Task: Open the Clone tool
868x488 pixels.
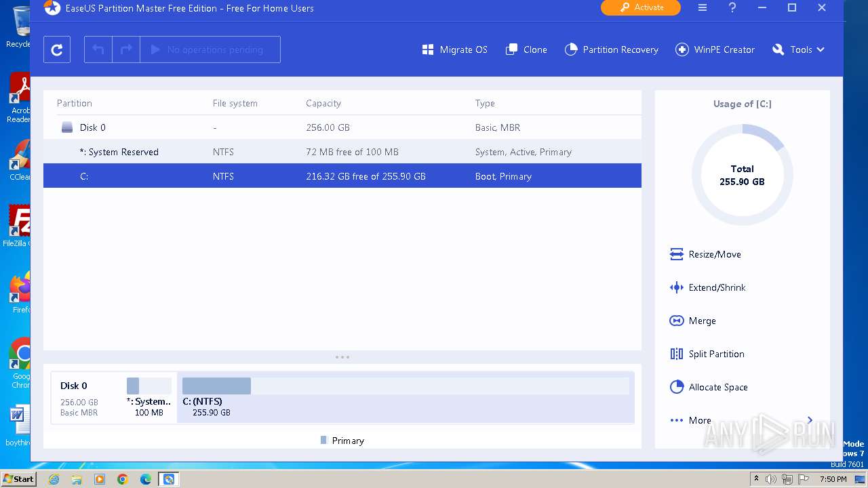Action: point(526,49)
